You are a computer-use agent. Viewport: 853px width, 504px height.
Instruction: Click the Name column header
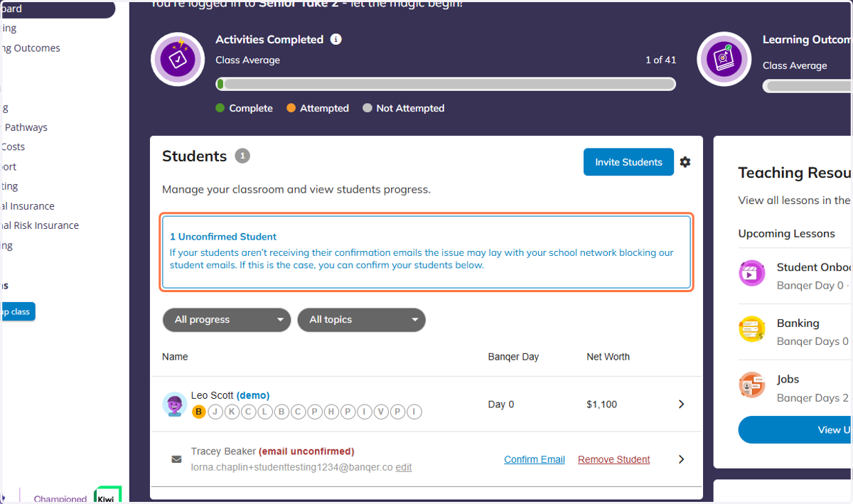tap(175, 357)
